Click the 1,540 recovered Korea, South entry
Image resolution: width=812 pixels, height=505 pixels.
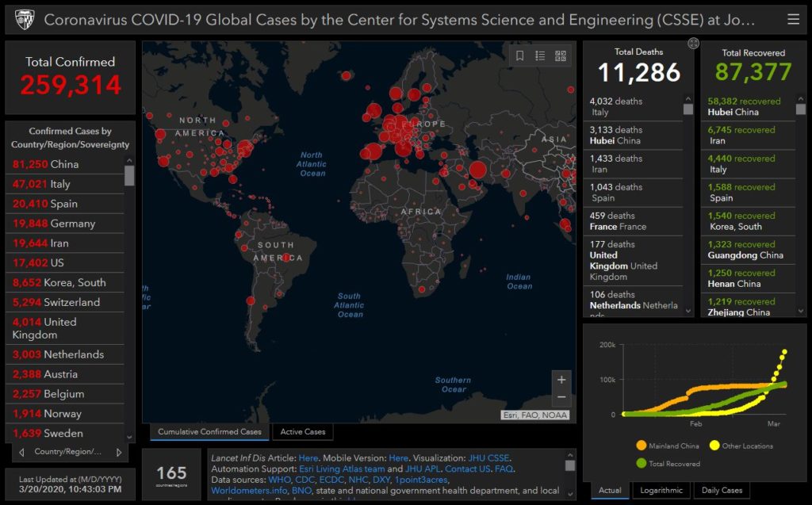[749, 221]
